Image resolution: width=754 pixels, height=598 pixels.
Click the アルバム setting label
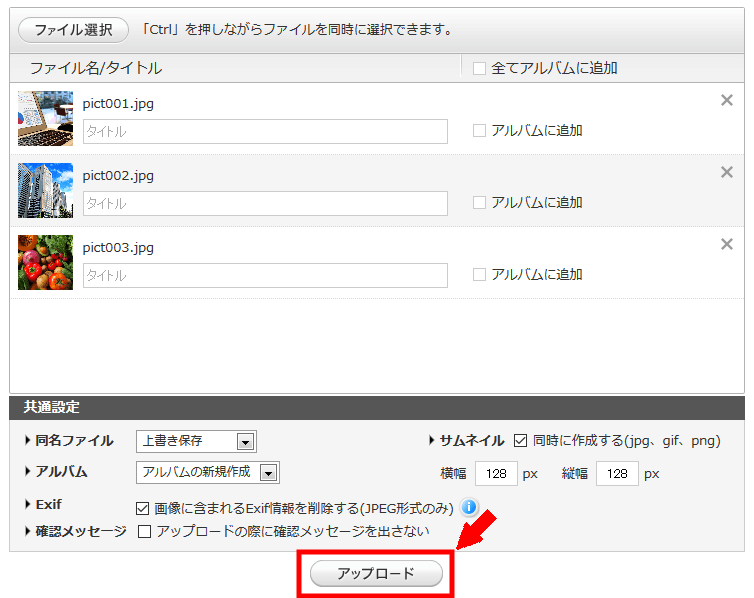click(x=62, y=472)
